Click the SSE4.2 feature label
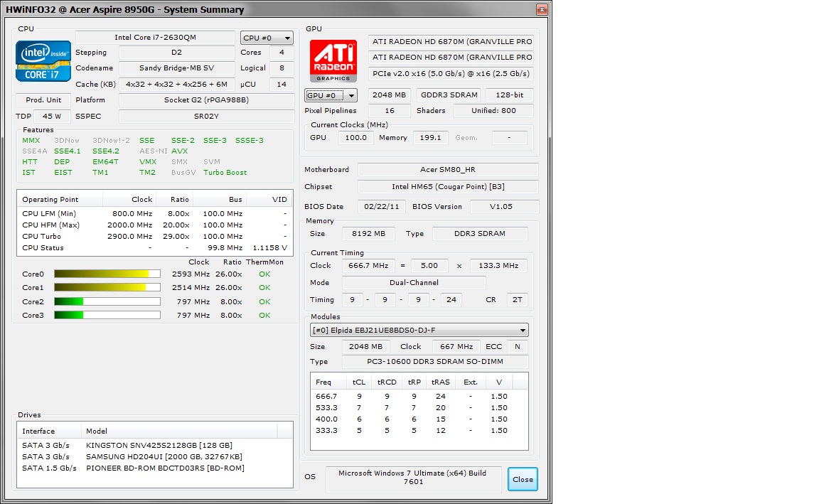 (x=105, y=151)
